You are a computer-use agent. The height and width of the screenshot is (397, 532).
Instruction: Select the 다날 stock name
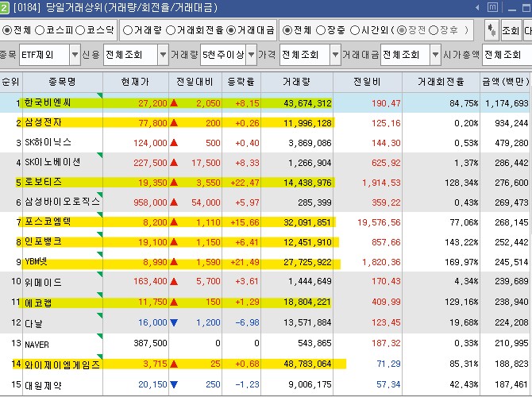pos(33,323)
